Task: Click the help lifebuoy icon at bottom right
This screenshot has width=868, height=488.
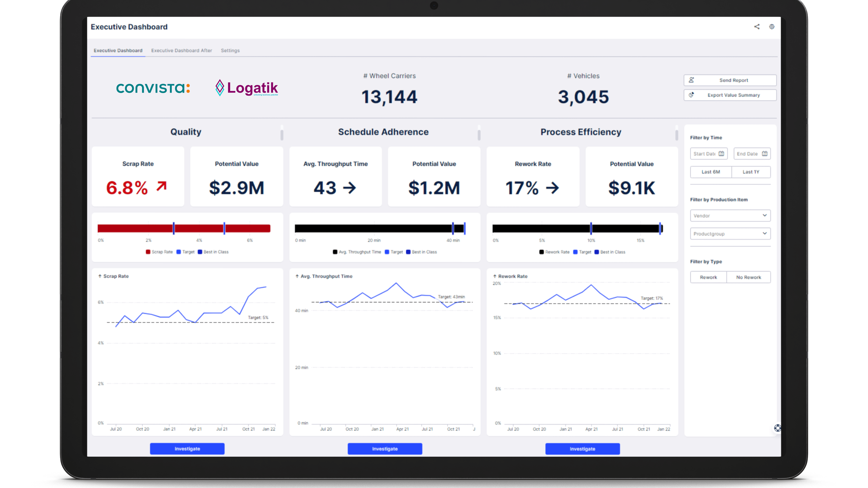Action: click(x=777, y=428)
